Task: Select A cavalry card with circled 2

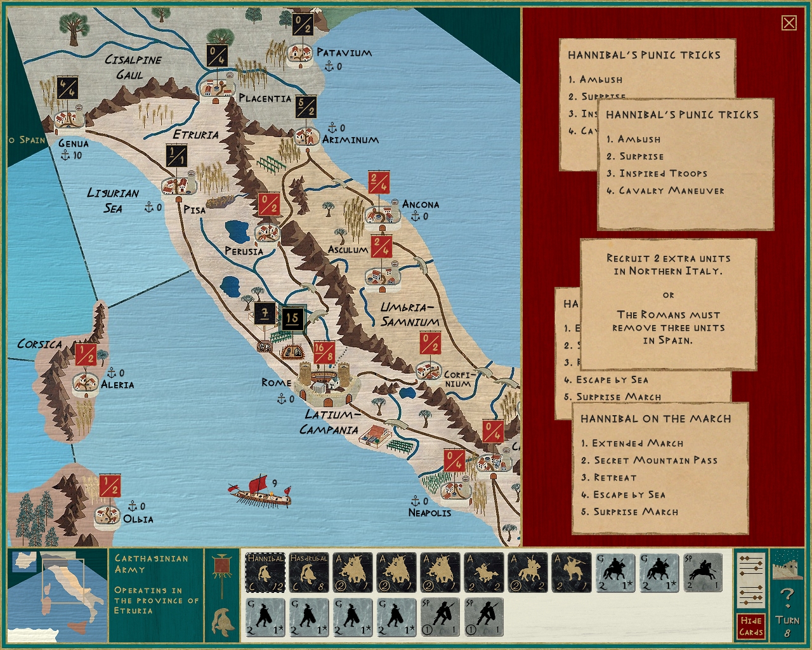Action: click(528, 573)
